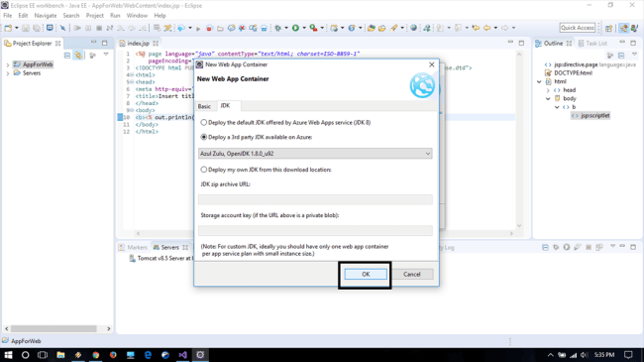The height and width of the screenshot is (362, 644).
Task: Click the Back navigation yellow arrow
Action: tap(487, 28)
